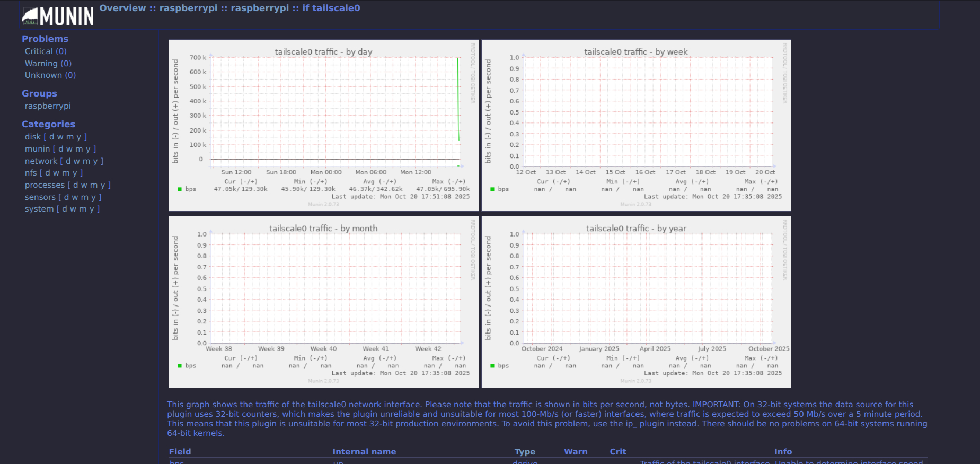Open the Critical (0) problems link

pyautogui.click(x=45, y=51)
